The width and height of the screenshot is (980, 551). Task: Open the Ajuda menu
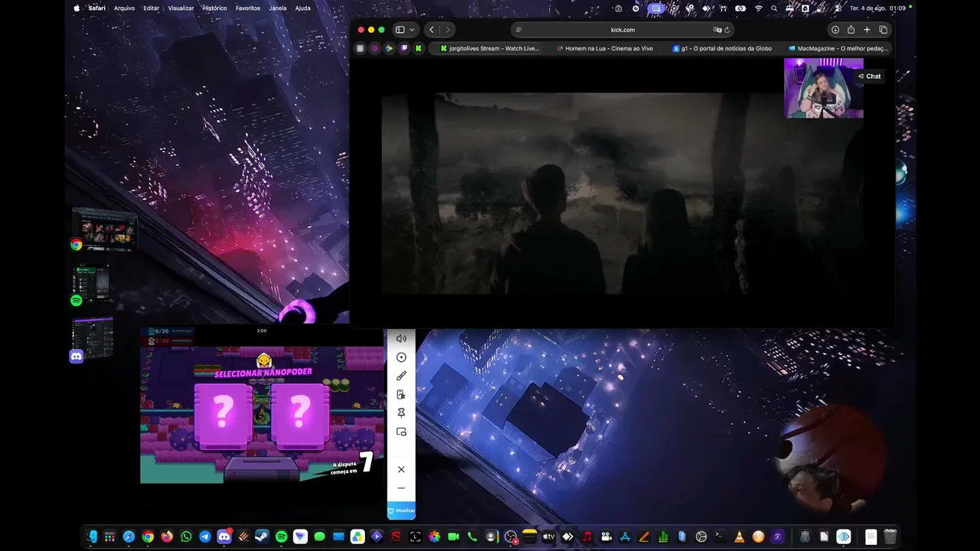(x=302, y=8)
